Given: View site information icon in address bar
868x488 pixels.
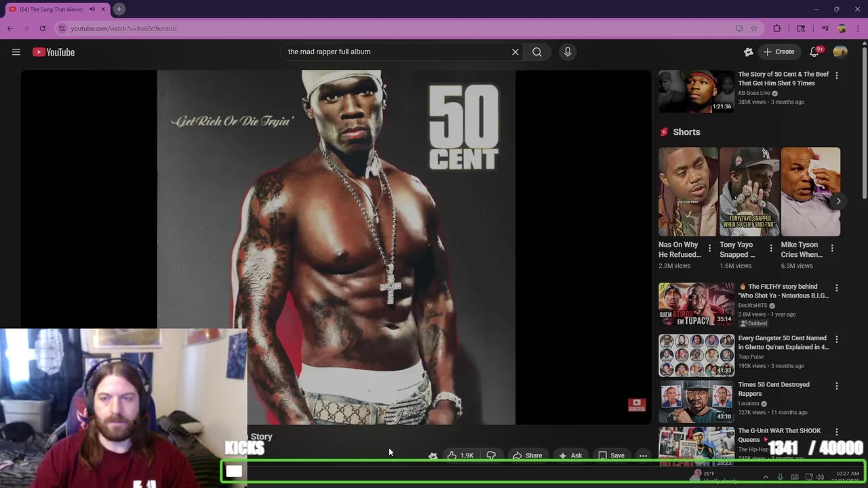Looking at the screenshot, I should click(62, 28).
